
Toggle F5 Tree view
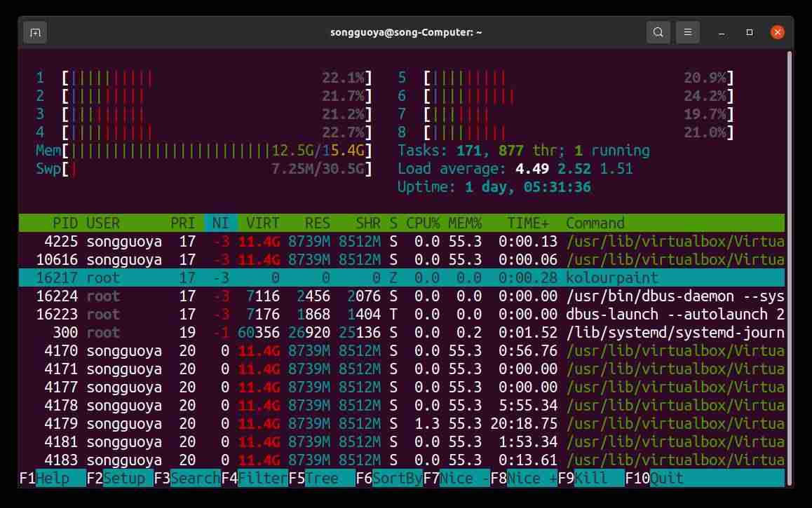coord(322,479)
